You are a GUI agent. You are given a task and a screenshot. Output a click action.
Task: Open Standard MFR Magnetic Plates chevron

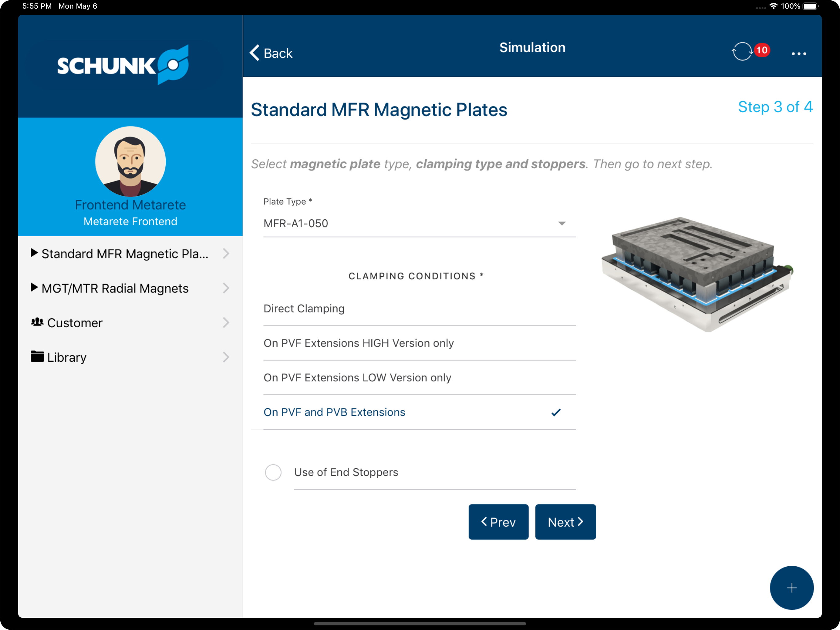click(x=226, y=253)
